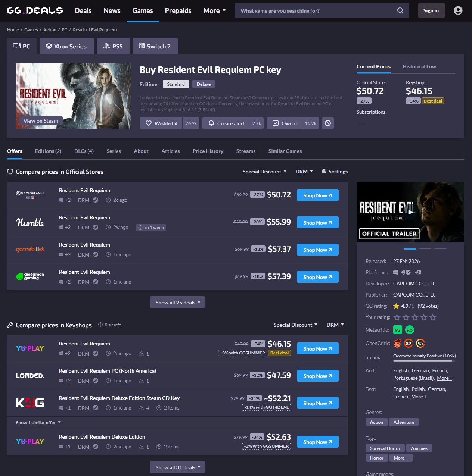Click the Resident Evil Requiem cover image
The width and height of the screenshot is (472, 476).
(x=73, y=96)
